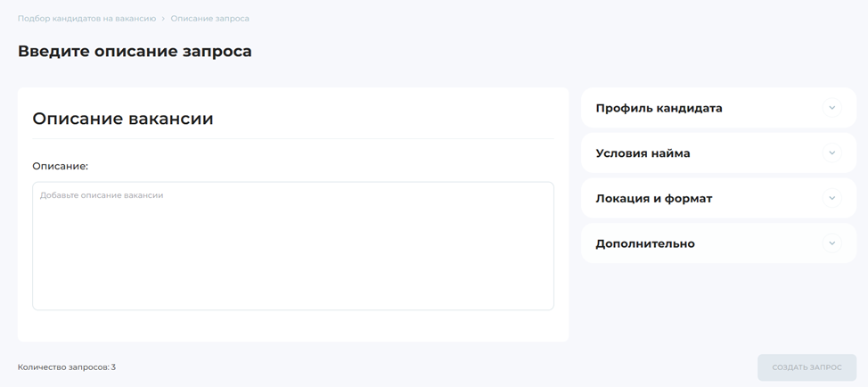Viewport: 868px width, 387px height.
Task: Expand the Условия найма section title
Action: click(x=643, y=153)
